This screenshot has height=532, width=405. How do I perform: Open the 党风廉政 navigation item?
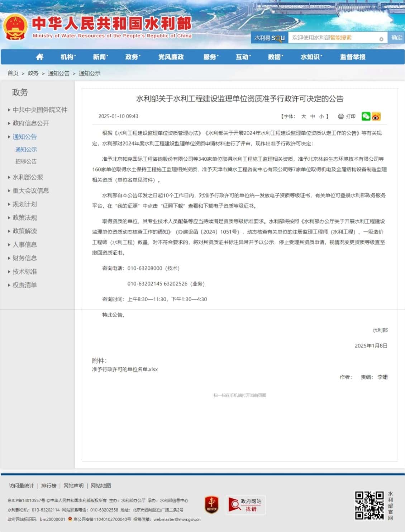(171, 57)
